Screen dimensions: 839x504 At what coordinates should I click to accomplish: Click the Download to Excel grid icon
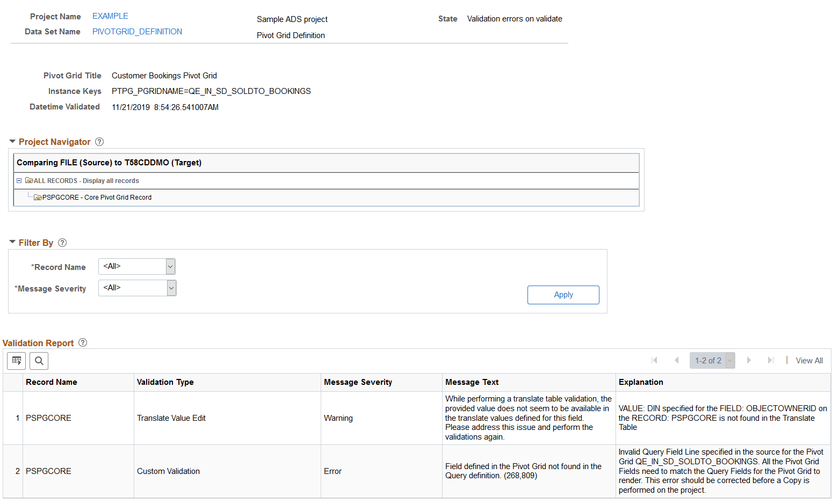point(16,361)
